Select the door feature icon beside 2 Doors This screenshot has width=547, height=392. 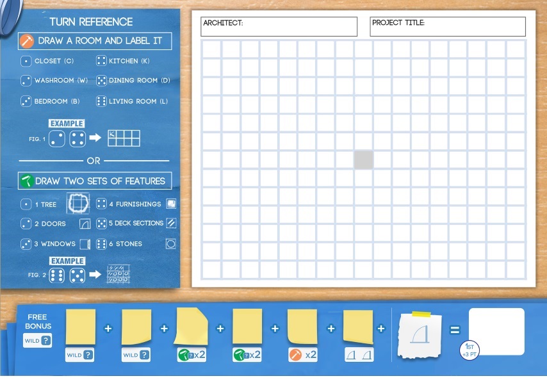point(85,224)
